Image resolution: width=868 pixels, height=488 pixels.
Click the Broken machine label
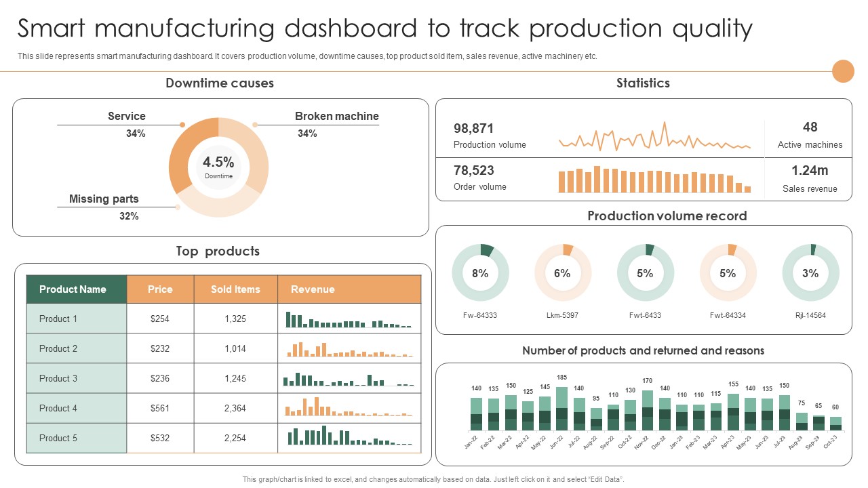(337, 116)
